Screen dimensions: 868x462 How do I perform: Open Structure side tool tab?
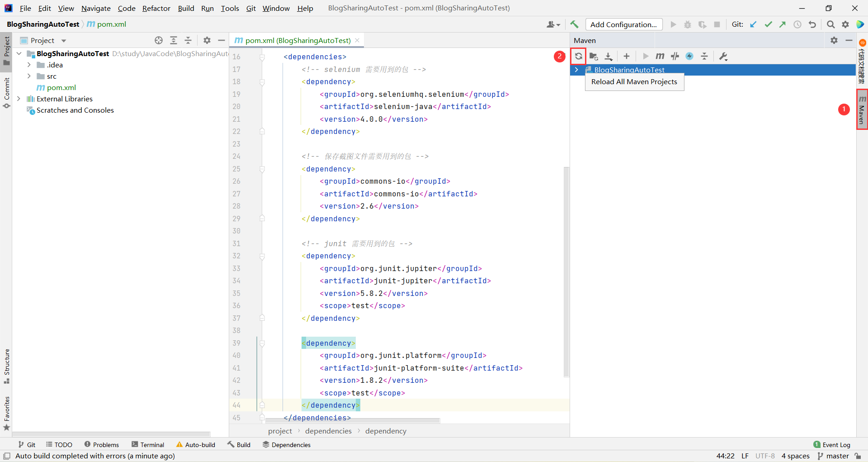pos(6,366)
